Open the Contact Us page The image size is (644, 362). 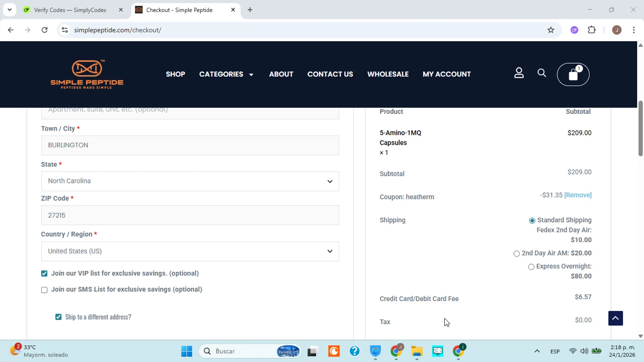tap(330, 74)
